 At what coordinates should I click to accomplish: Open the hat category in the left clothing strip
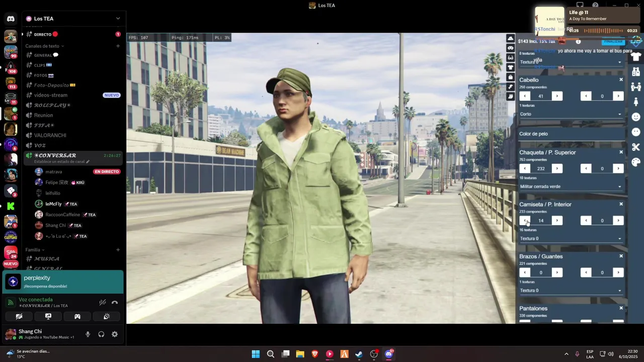point(510,38)
